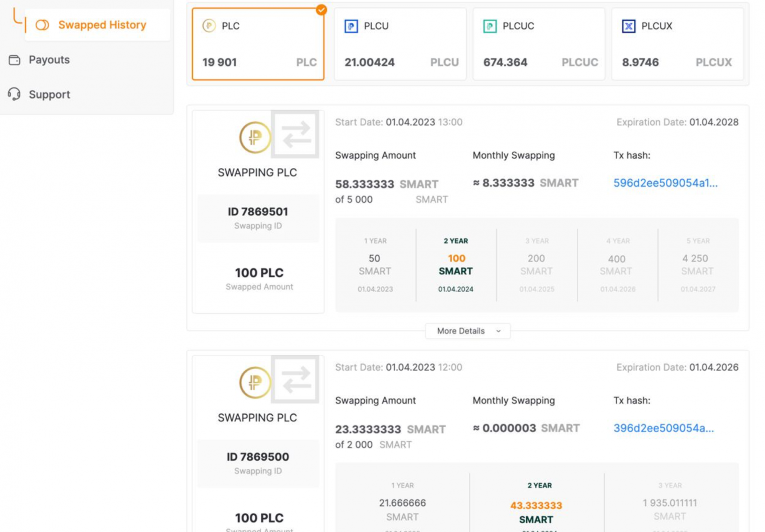Click gold PLC logo in swap ID 7869501

(x=255, y=137)
